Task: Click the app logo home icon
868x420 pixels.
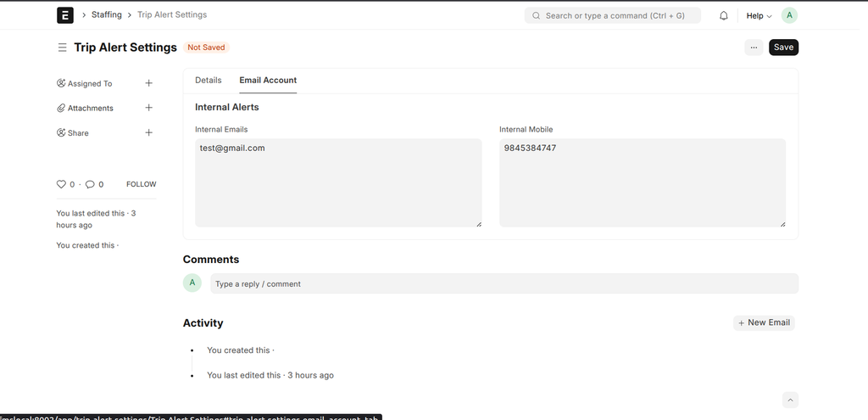Action: pos(65,15)
